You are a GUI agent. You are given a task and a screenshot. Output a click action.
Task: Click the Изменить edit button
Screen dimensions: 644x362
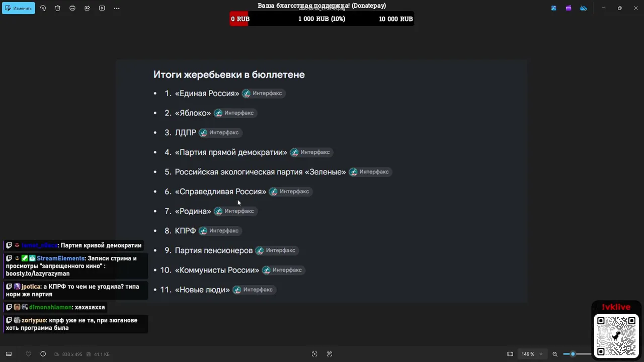click(x=19, y=8)
